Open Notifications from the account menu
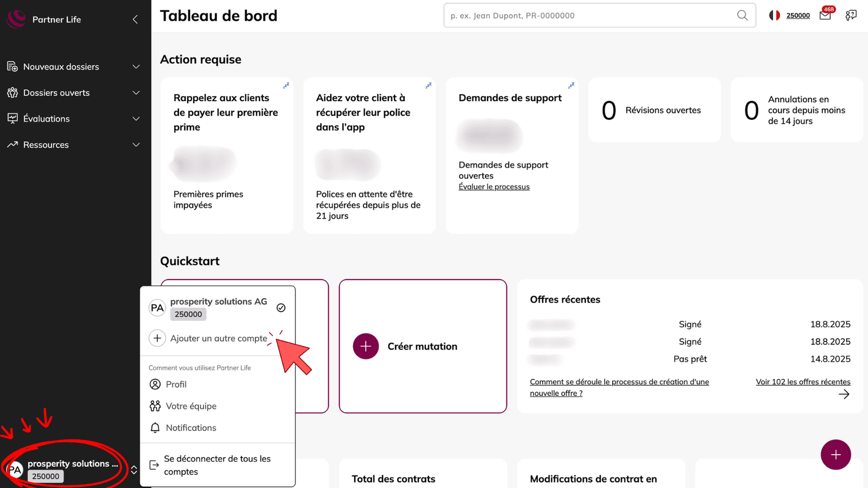This screenshot has height=488, width=868. pyautogui.click(x=190, y=428)
